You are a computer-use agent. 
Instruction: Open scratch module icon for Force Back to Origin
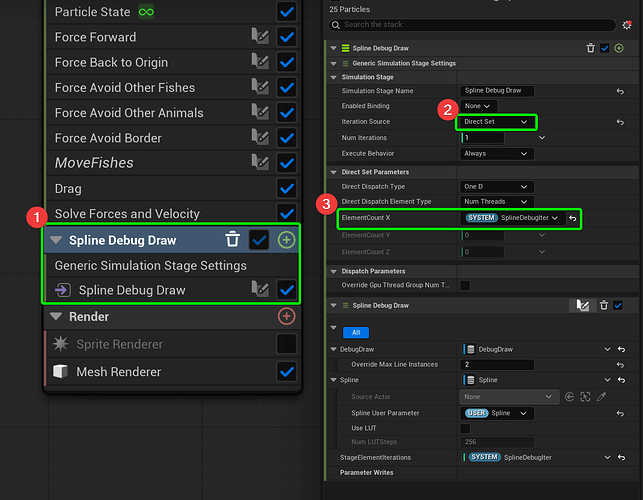[x=260, y=62]
